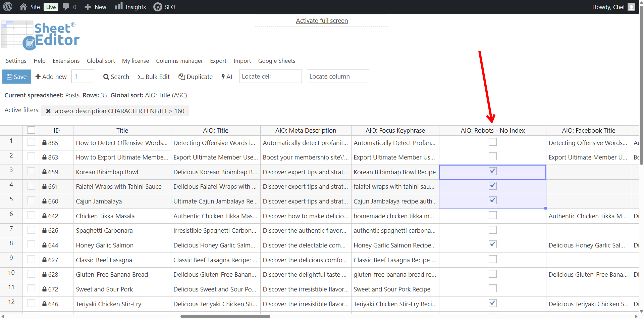Open the Settings menu
Viewport: 644px width, 319px height.
pos(16,61)
